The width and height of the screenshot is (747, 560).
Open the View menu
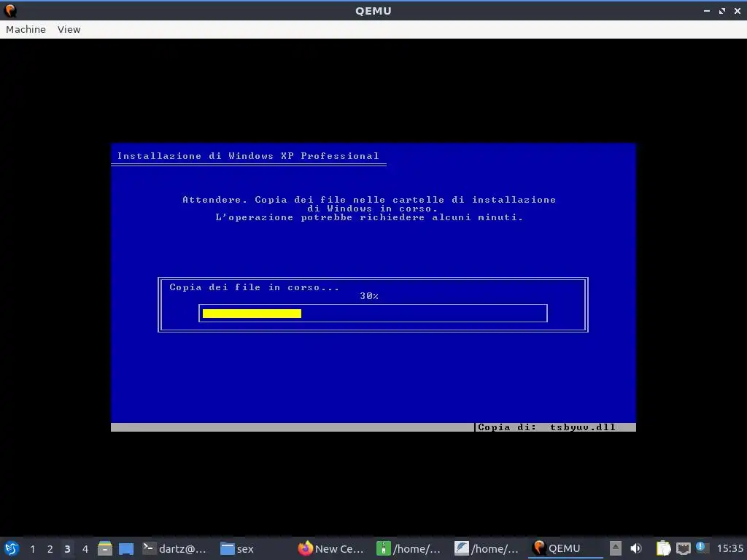coord(69,29)
